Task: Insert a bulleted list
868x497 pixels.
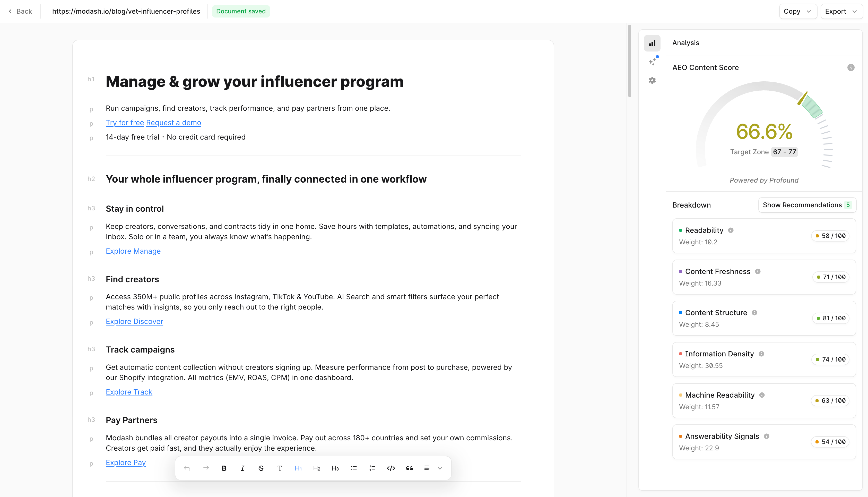Action: point(354,468)
